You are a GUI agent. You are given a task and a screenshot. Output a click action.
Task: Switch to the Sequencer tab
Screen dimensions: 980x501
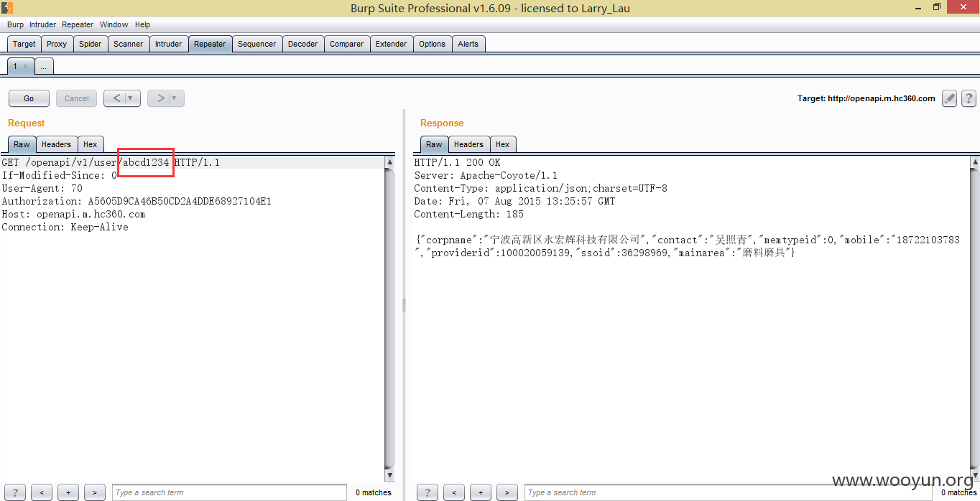tap(257, 44)
